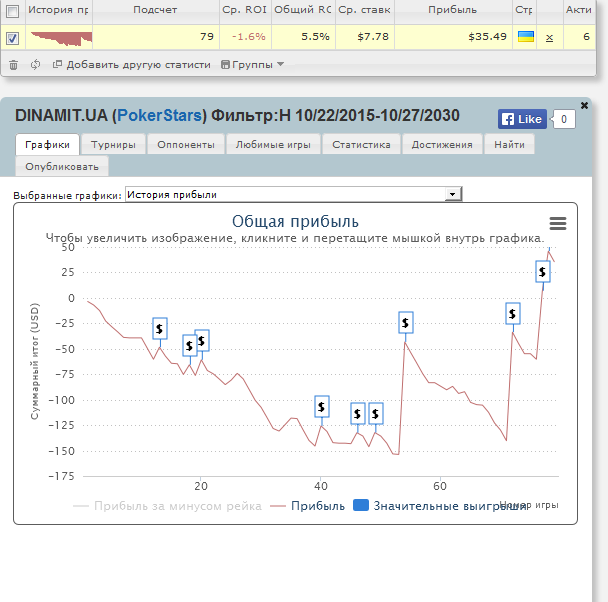Click Добавить другую статисти link

(x=138, y=64)
